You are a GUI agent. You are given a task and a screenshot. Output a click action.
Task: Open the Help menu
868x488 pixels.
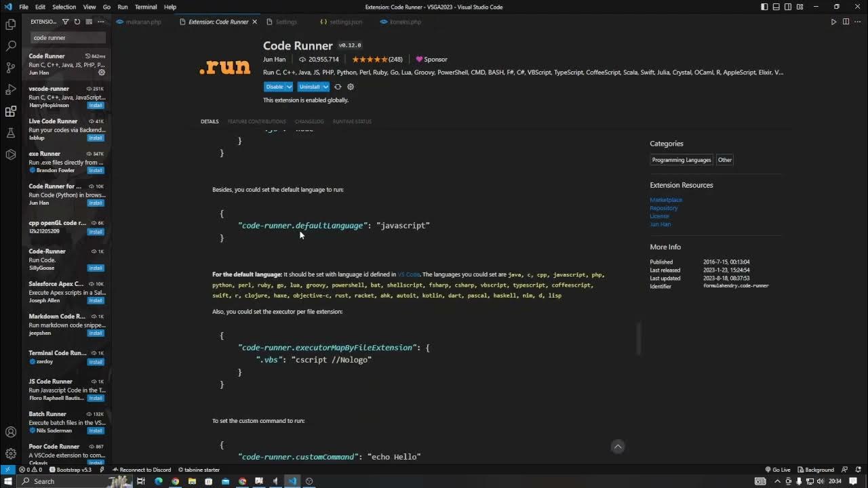(170, 7)
